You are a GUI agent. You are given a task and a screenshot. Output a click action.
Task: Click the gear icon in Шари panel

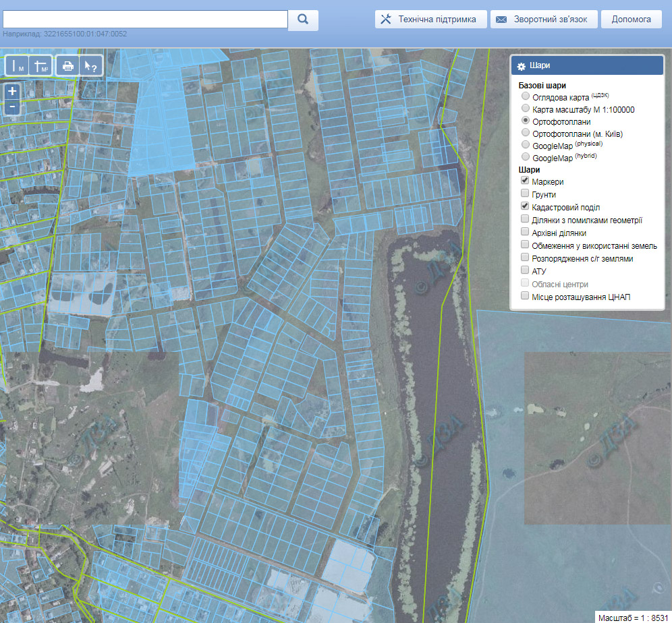point(521,66)
